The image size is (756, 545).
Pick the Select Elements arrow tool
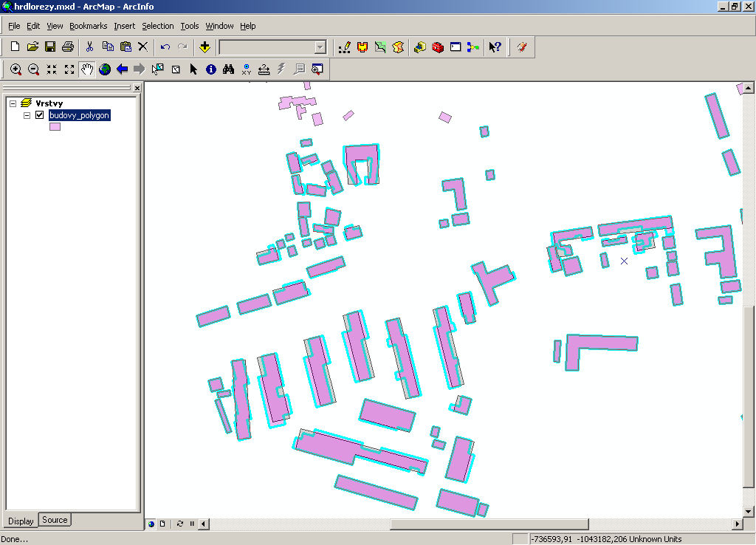(193, 69)
